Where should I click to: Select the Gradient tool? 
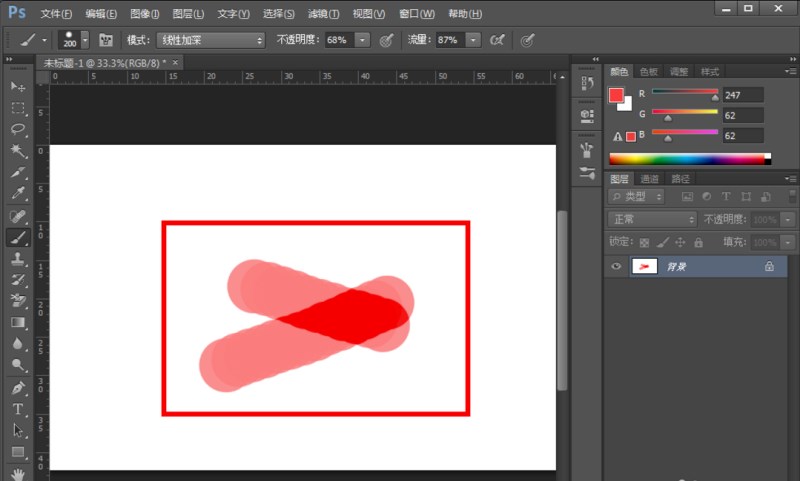click(x=18, y=323)
